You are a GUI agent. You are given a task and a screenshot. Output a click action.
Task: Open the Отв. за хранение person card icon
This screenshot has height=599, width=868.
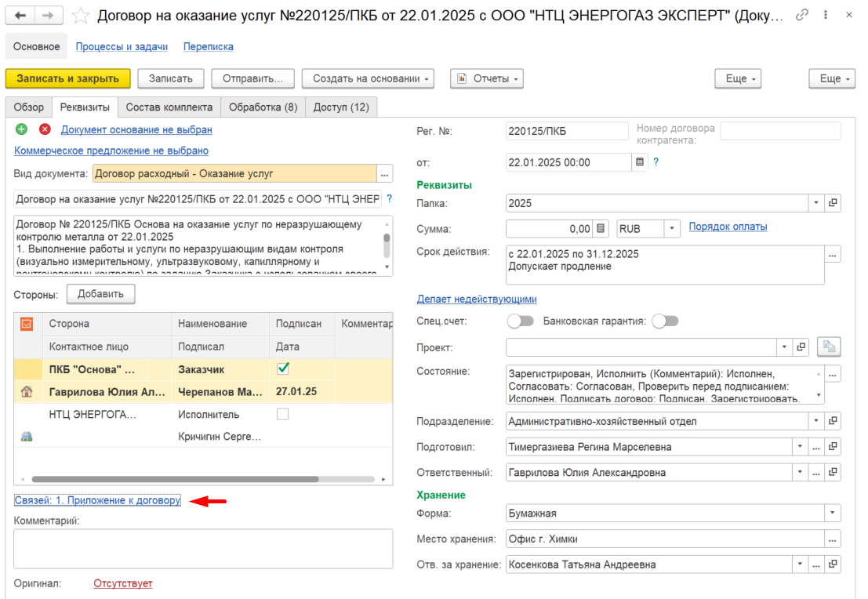833,565
